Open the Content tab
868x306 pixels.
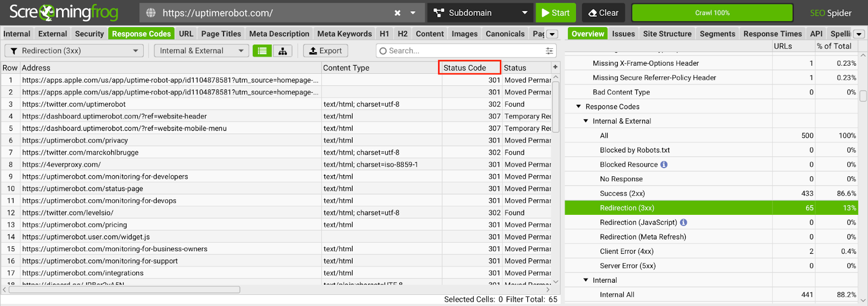[430, 34]
